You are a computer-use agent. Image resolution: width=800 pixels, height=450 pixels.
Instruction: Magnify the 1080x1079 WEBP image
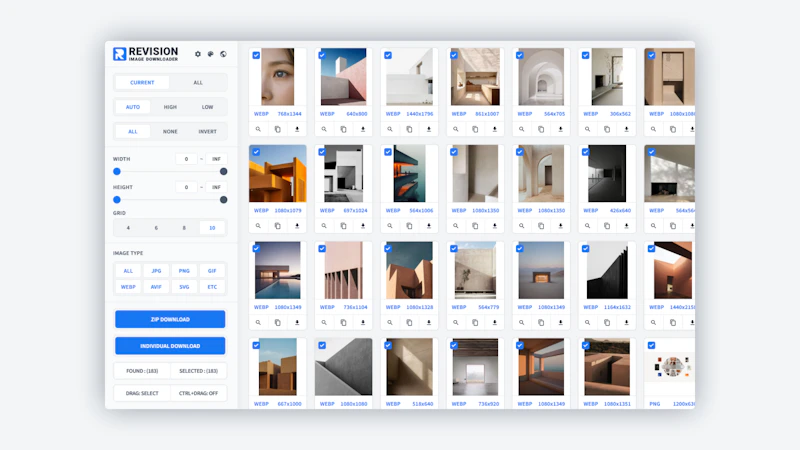click(x=258, y=226)
